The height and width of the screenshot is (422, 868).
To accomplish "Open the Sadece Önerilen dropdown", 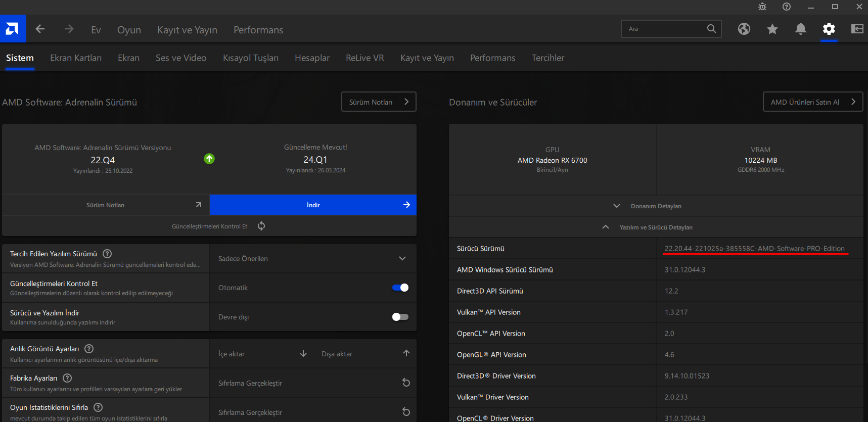I will 312,258.
